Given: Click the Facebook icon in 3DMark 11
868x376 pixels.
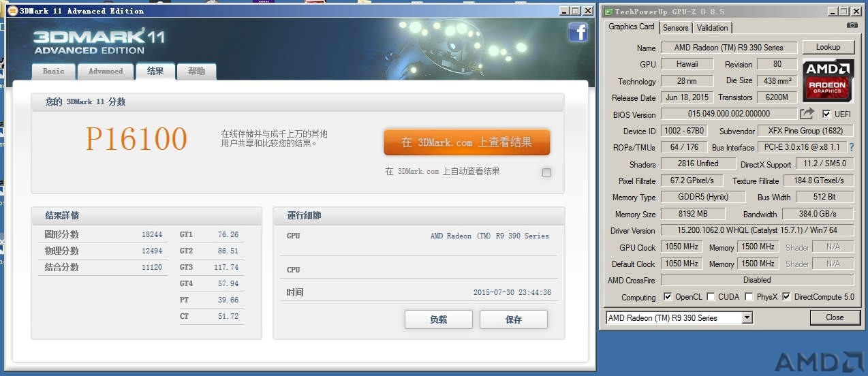Looking at the screenshot, I should click(578, 33).
